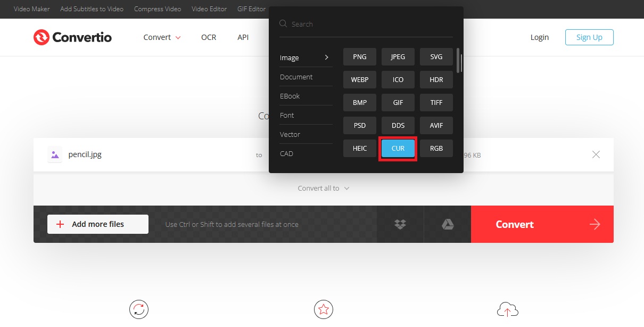Image resolution: width=644 pixels, height=327 pixels.
Task: Open the API menu item
Action: pyautogui.click(x=243, y=37)
